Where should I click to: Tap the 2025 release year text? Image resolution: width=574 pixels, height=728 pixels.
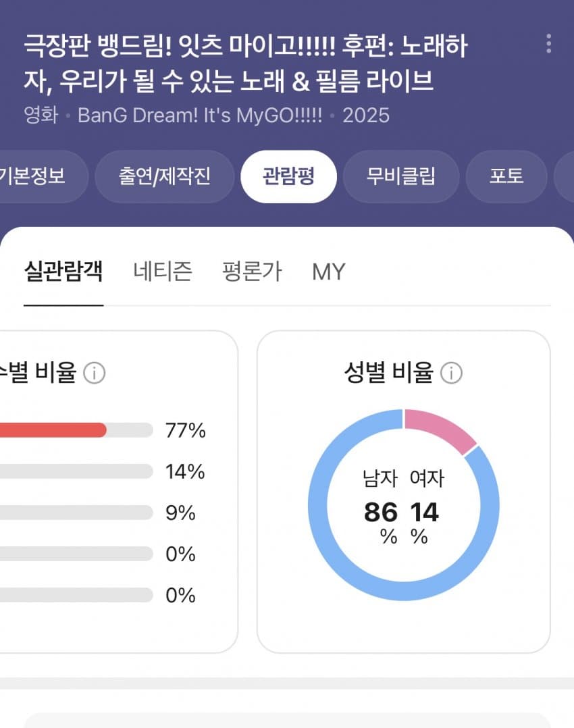[366, 115]
